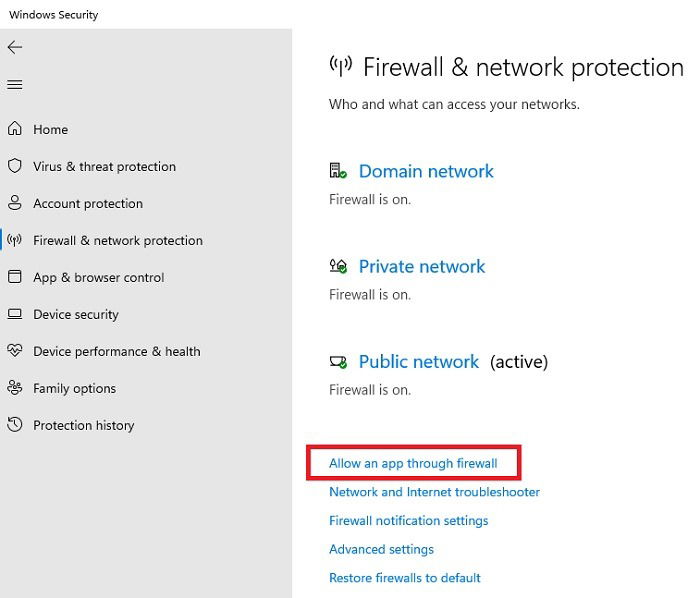Image resolution: width=700 pixels, height=598 pixels.
Task: Click the App & browser control window icon
Action: tap(15, 277)
